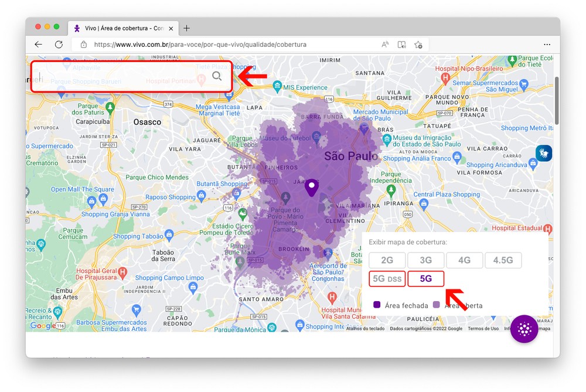This screenshot has height=392, width=586.
Task: Click the Google logo on the map
Action: click(43, 325)
